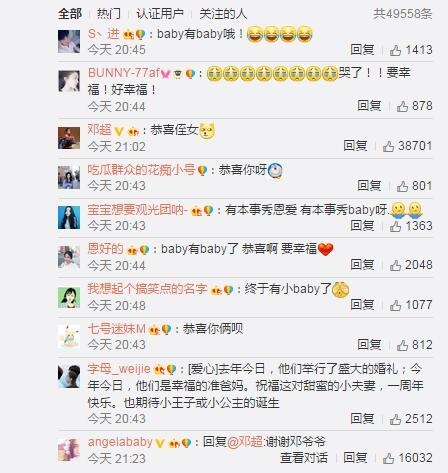Click 查看对话 on angelababy's reply
This screenshot has height=473, width=448.
click(304, 458)
